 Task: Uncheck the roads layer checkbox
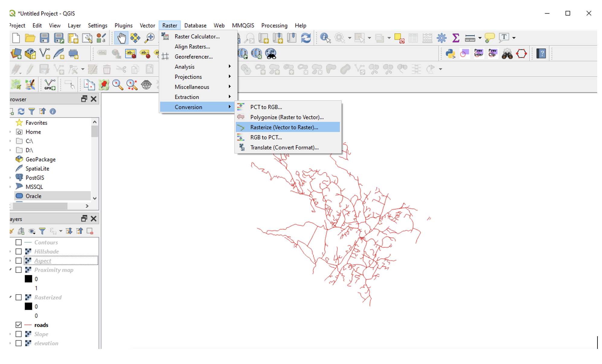point(19,325)
